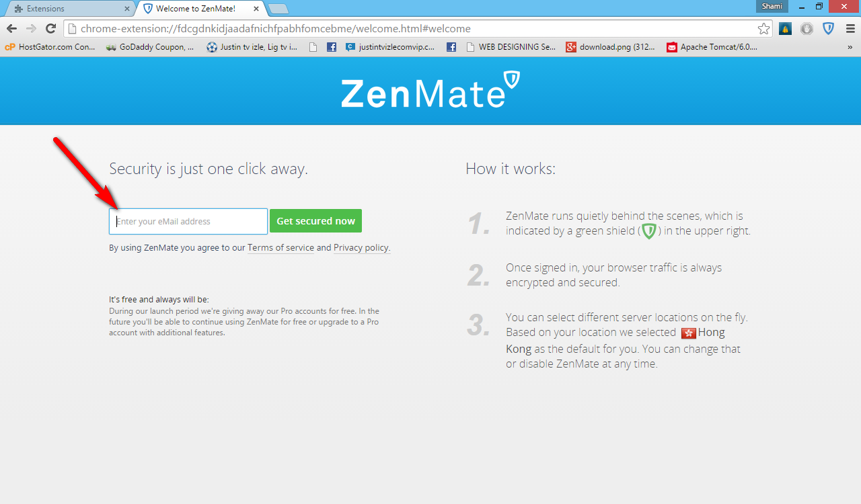Open the Chrome hamburger menu
The image size is (861, 504).
click(x=850, y=29)
